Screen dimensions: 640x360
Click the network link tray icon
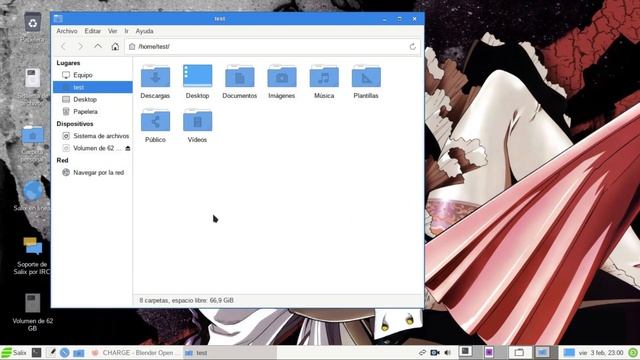coord(422,353)
